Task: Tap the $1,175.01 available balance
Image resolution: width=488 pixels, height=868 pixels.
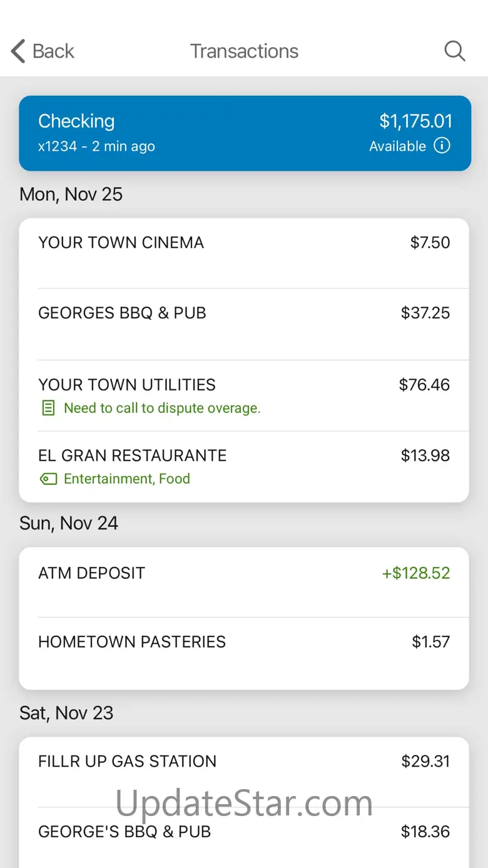Action: pos(415,121)
